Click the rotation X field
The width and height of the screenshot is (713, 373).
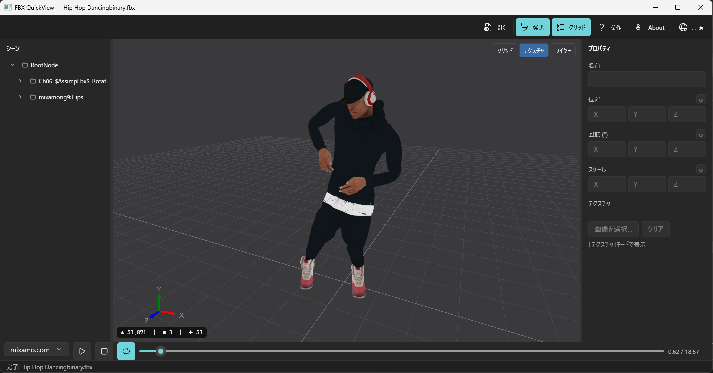coord(607,149)
